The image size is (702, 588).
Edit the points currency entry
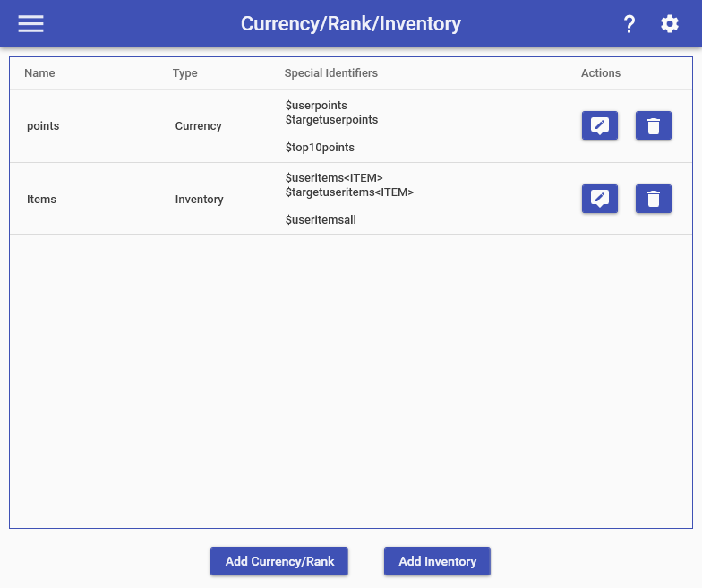[600, 126]
